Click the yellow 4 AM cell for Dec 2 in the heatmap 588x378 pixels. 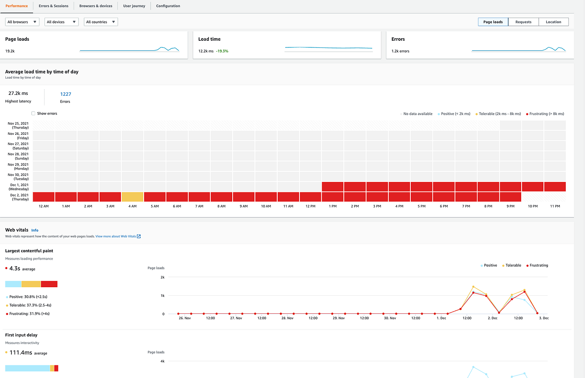click(132, 196)
